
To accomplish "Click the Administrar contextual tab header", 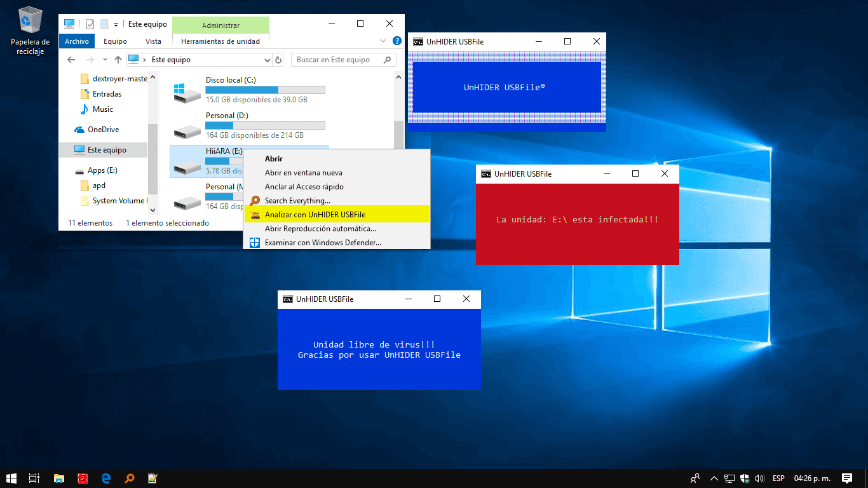I will [220, 25].
